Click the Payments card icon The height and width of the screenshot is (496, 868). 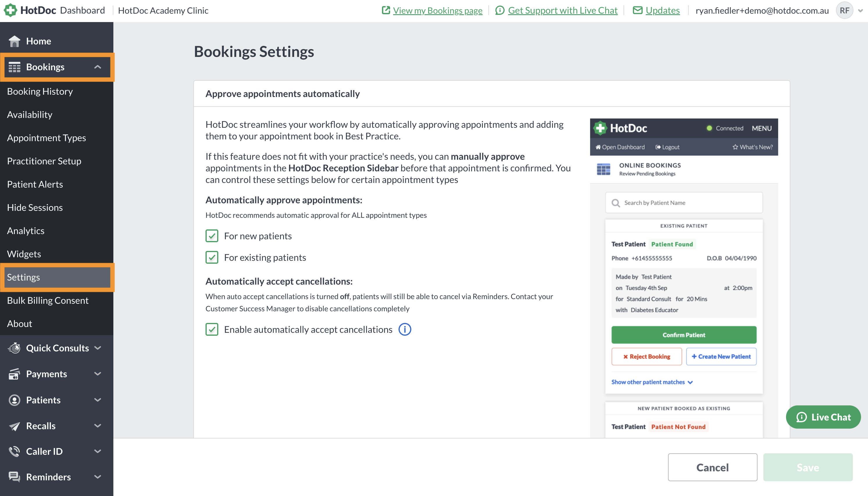click(x=14, y=374)
